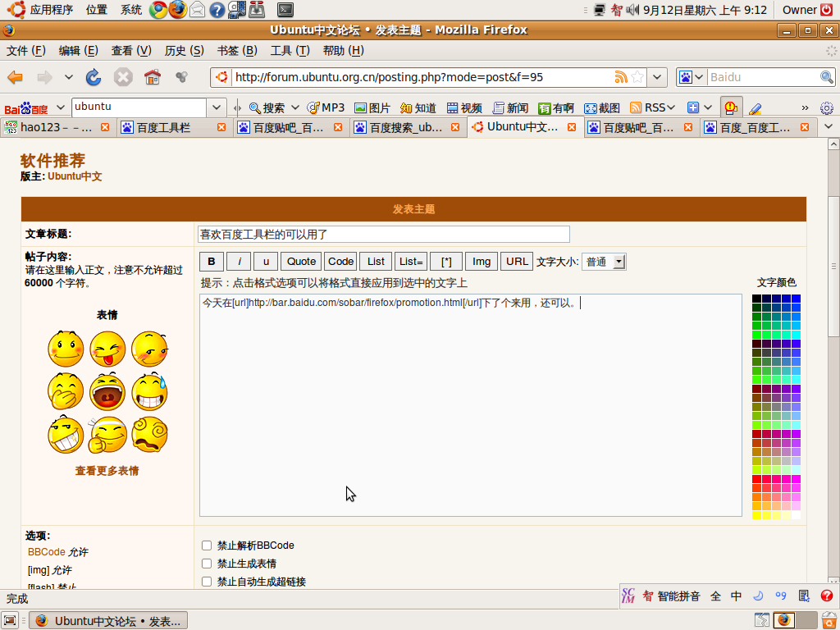Click the Firefox back arrow button

(x=15, y=77)
